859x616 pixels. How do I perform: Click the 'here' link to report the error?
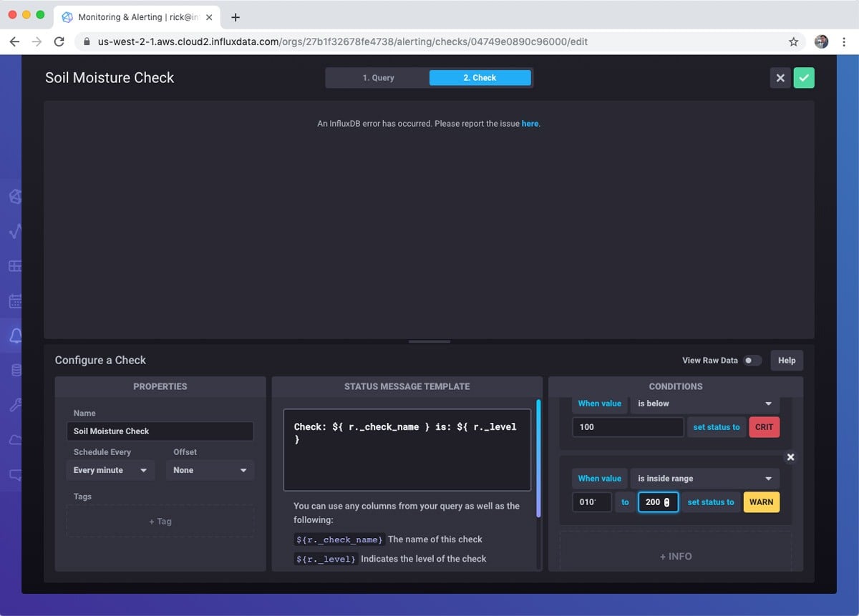530,123
